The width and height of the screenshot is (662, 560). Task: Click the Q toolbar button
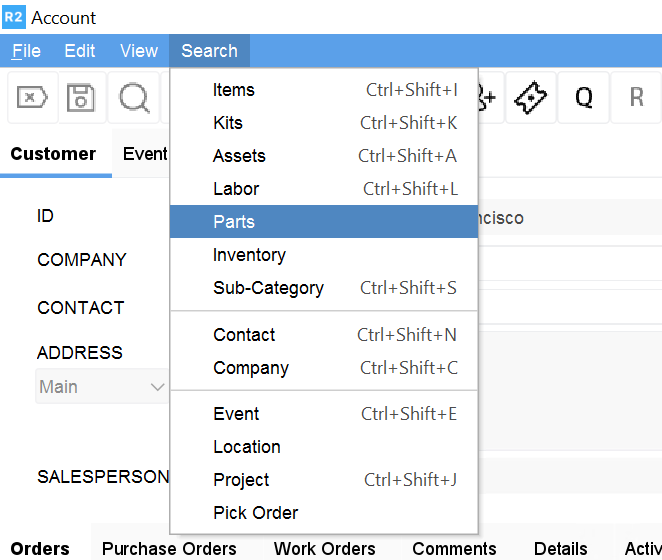coord(583,97)
